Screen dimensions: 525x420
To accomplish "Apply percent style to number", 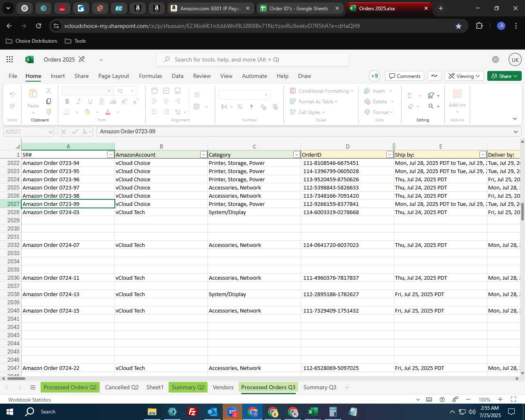I will click(240, 107).
